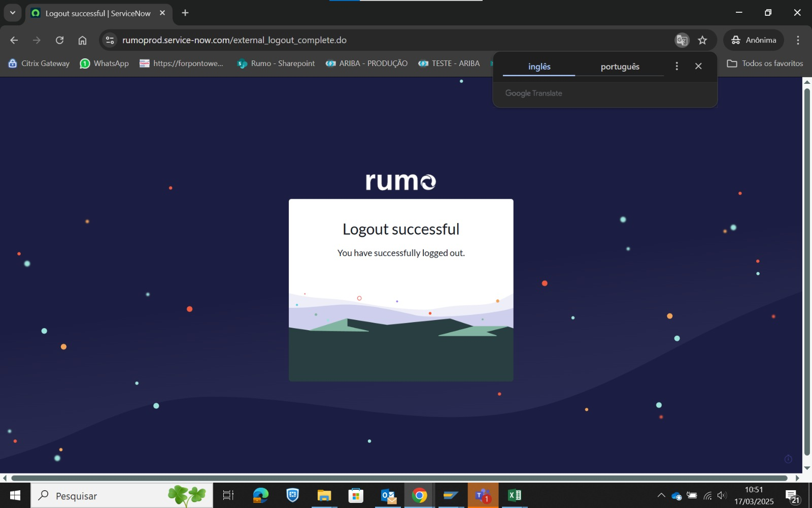The image size is (812, 508).
Task: Open the TESTE - ARIBA bookmark
Action: 449,63
